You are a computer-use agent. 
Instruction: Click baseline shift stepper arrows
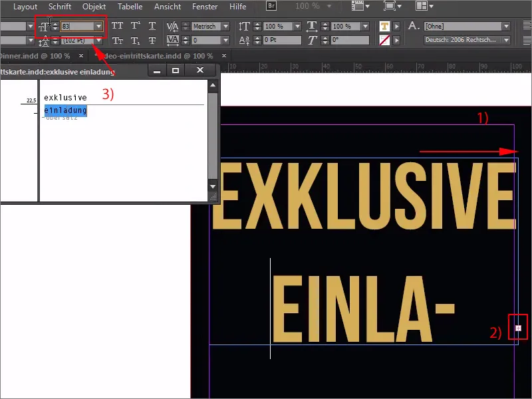pyautogui.click(x=257, y=41)
